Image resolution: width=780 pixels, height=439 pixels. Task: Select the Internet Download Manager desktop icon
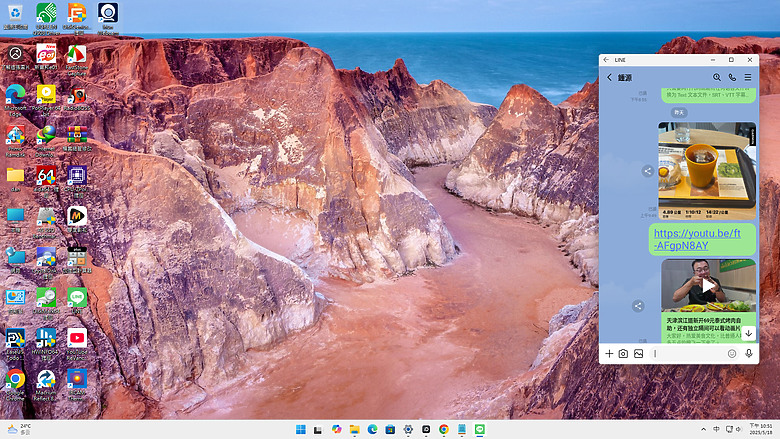tap(46, 141)
